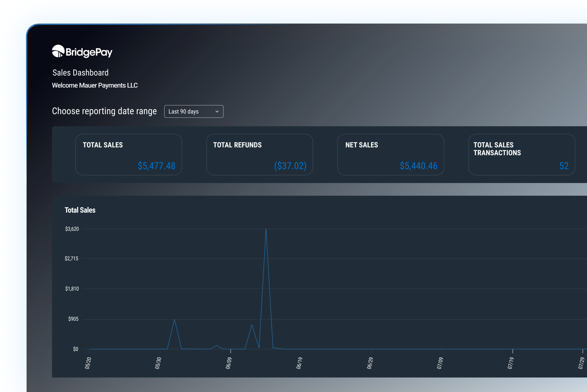Click the 05/20 x-axis date label
This screenshot has height=392, width=587.
coord(88,363)
